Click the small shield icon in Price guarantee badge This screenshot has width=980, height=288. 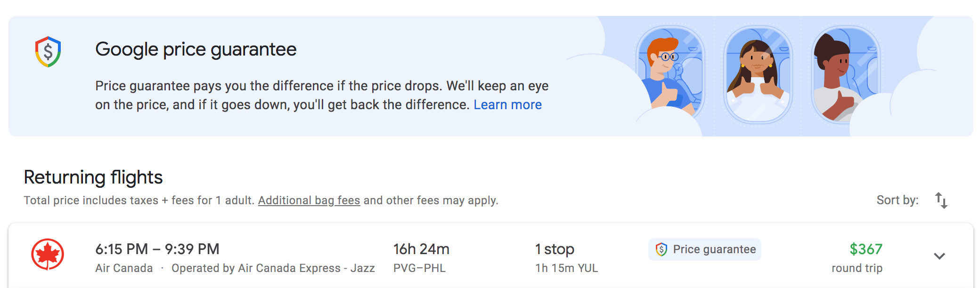pos(661,249)
